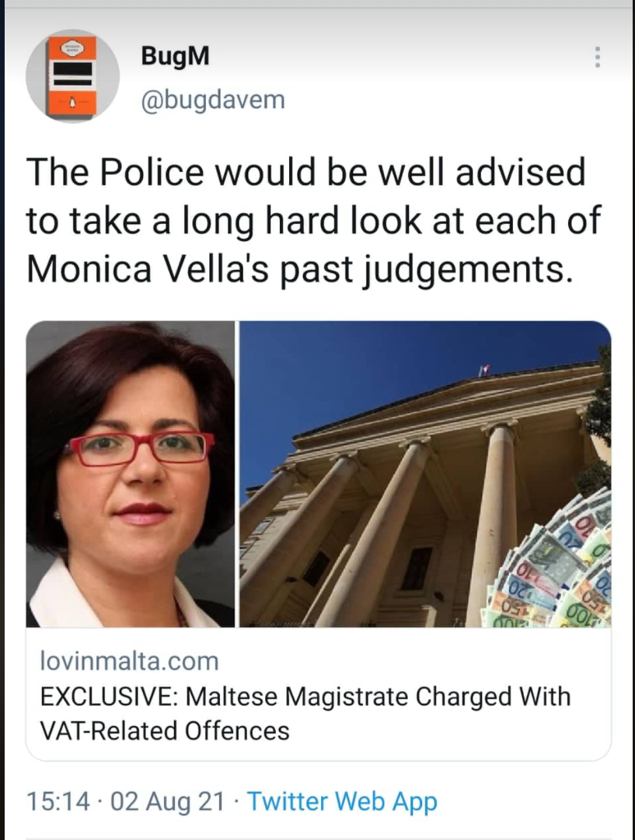The width and height of the screenshot is (635, 840).
Task: Open the lovinmalta.com domain link
Action: [130, 661]
